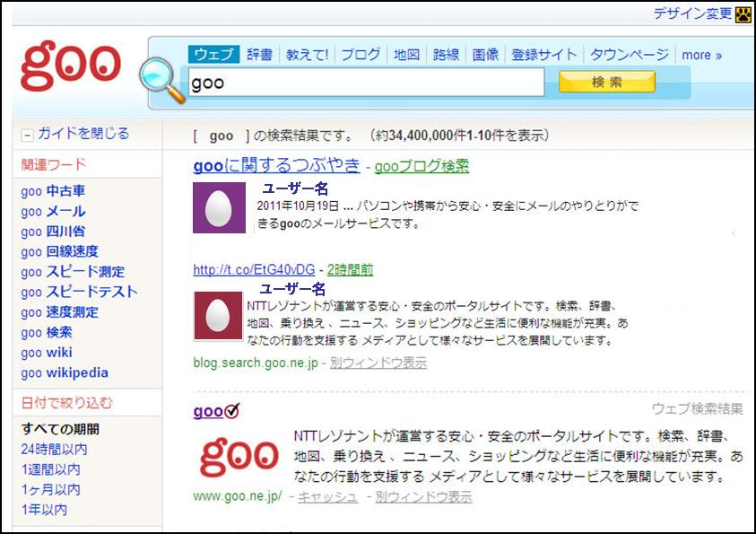756x534 pixels.
Task: Select related word goo 中古車
Action: [x=53, y=191]
